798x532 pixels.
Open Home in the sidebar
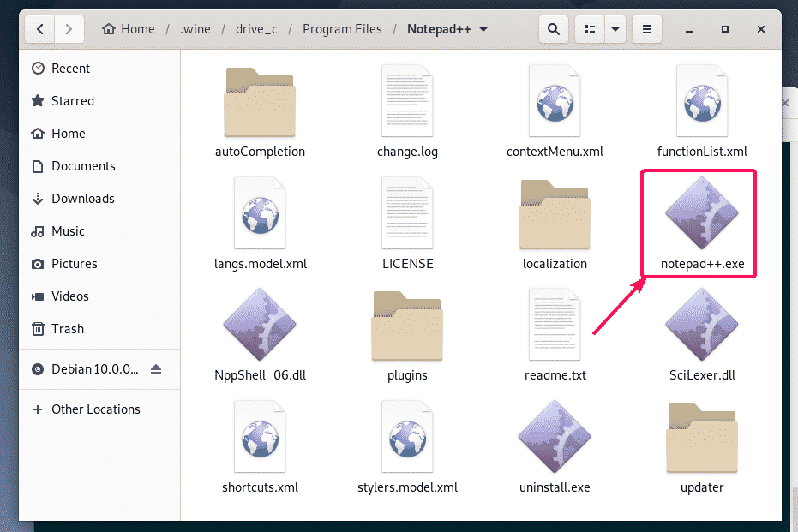tap(99, 134)
